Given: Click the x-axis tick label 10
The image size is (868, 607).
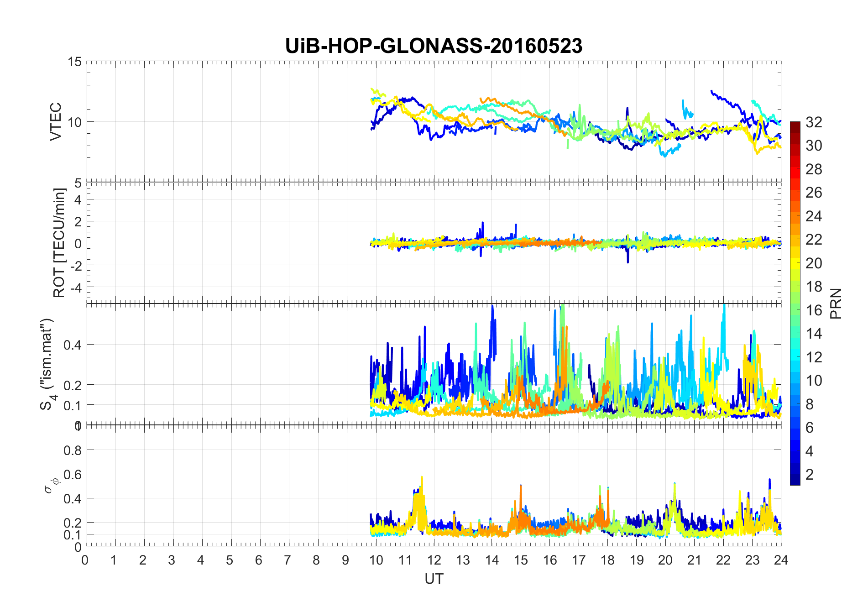Looking at the screenshot, I should (376, 560).
